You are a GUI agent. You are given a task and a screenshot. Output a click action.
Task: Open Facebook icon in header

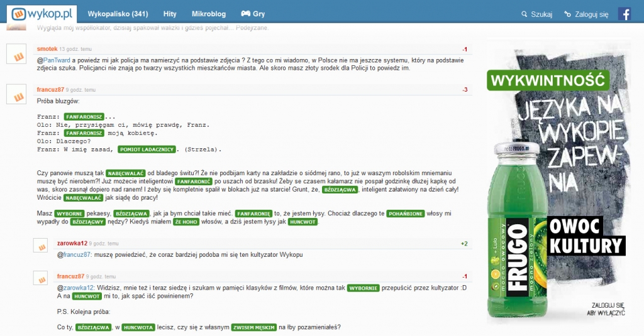click(x=625, y=14)
